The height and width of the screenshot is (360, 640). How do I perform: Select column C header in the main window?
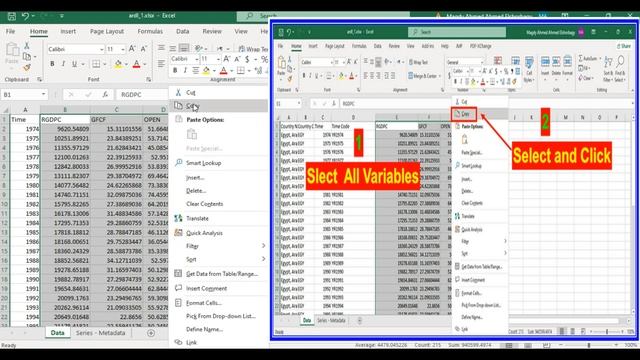coord(116,109)
